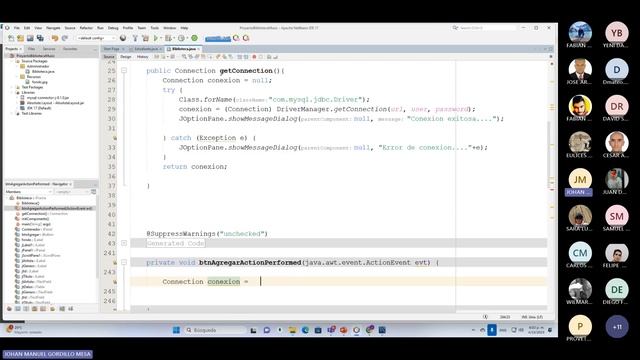Click the YB participant avatar
This screenshot has width=640, height=360.
616,33
